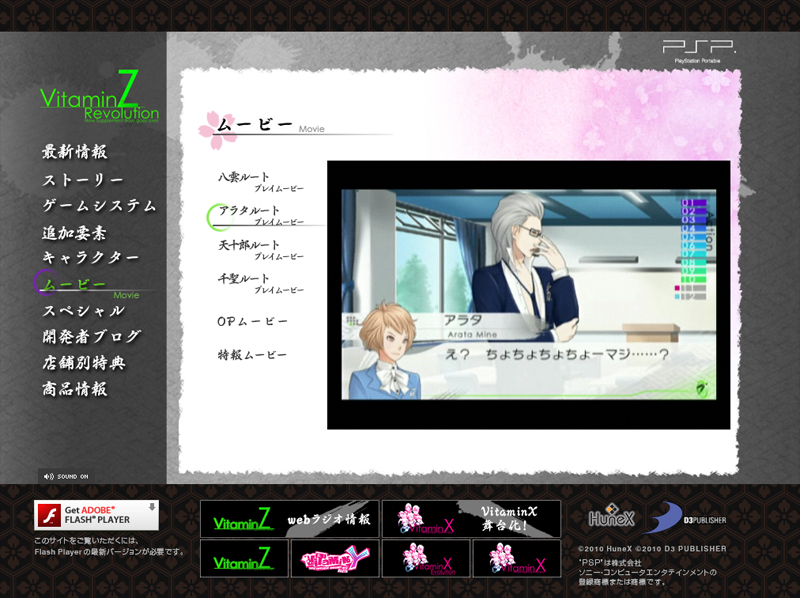Image resolution: width=800 pixels, height=598 pixels.
Task: Open the pink VitaminY banner
Action: [335, 559]
